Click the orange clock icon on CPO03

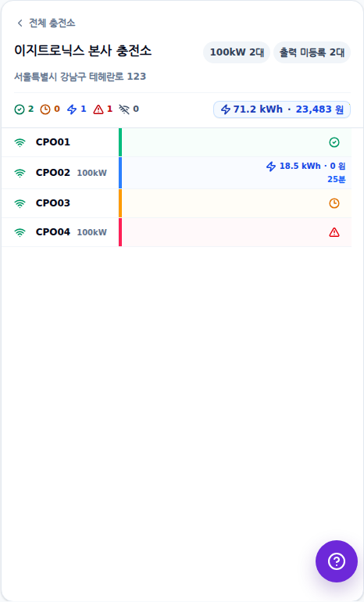[x=334, y=203]
